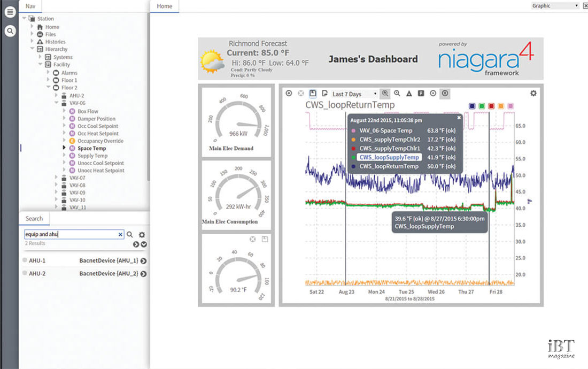Screen dimensions: 588x369
Task: Click CWS_supplyTempChlr2 in the tooltip
Action: coord(390,139)
